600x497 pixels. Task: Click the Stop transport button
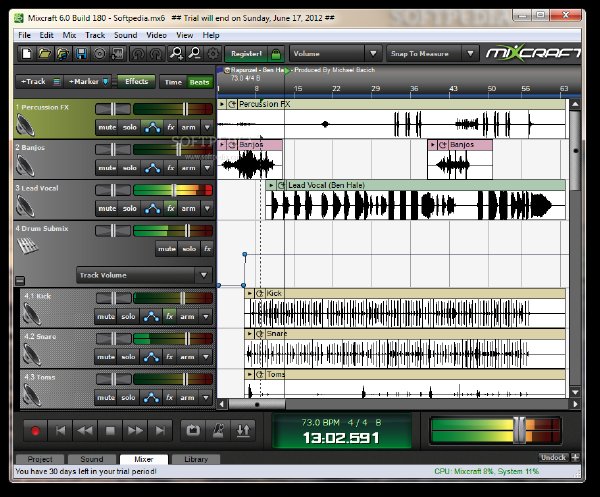(110, 431)
